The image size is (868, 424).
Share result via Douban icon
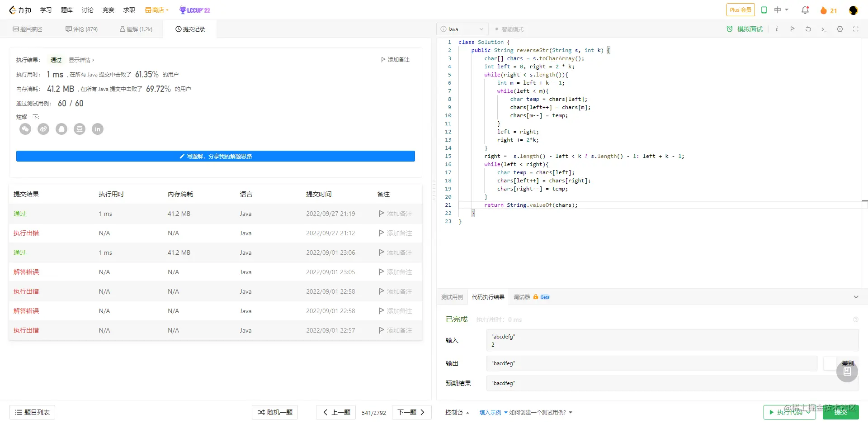[x=80, y=129]
